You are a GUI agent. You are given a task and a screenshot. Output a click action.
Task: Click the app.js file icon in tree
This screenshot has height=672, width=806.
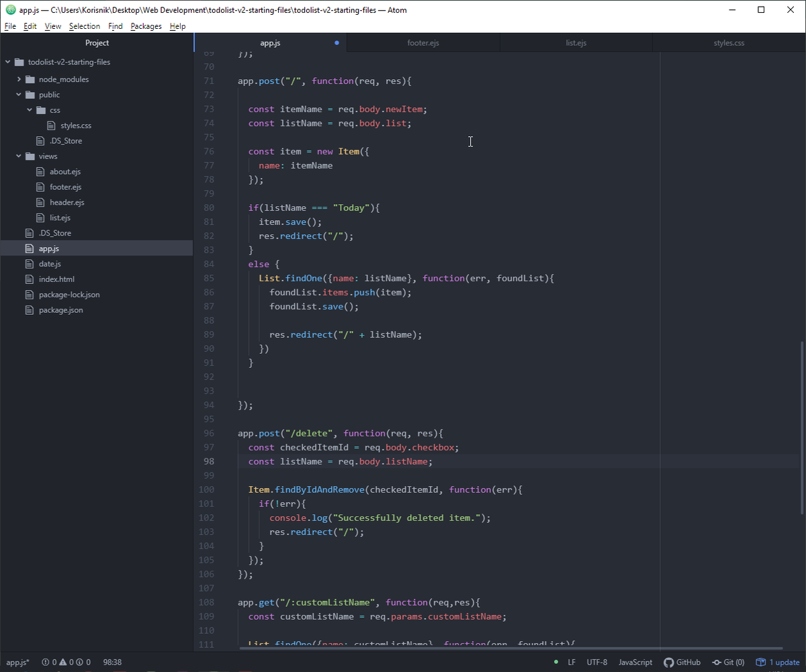30,248
